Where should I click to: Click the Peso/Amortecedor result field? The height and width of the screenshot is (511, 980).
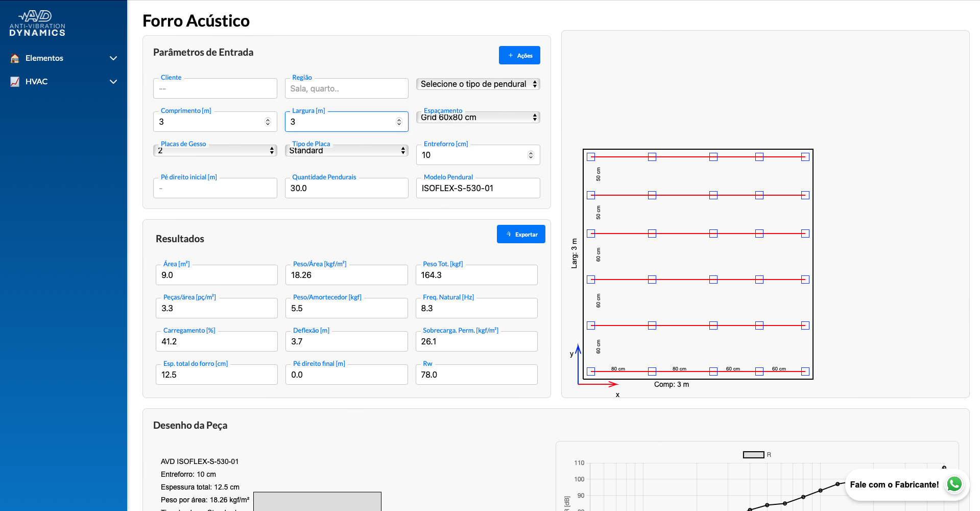coord(346,308)
